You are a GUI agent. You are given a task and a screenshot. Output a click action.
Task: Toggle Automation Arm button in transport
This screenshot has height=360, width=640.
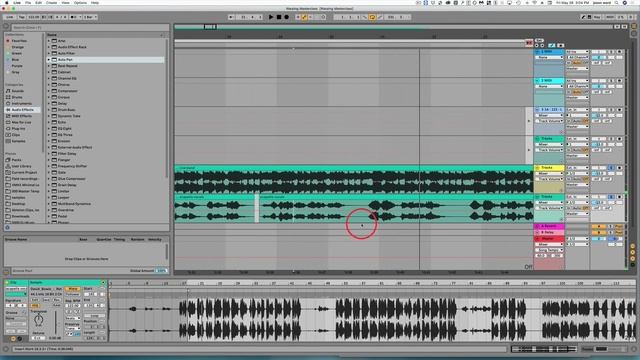[x=304, y=17]
